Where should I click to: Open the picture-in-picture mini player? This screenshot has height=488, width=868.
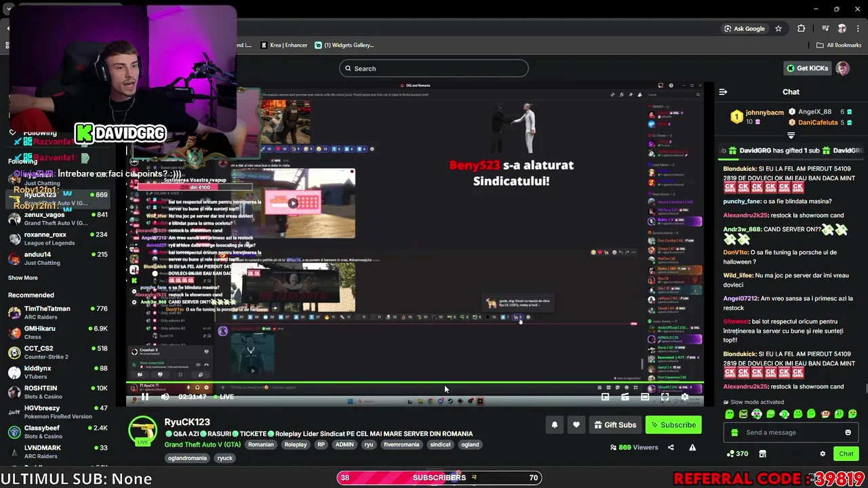[x=605, y=397]
